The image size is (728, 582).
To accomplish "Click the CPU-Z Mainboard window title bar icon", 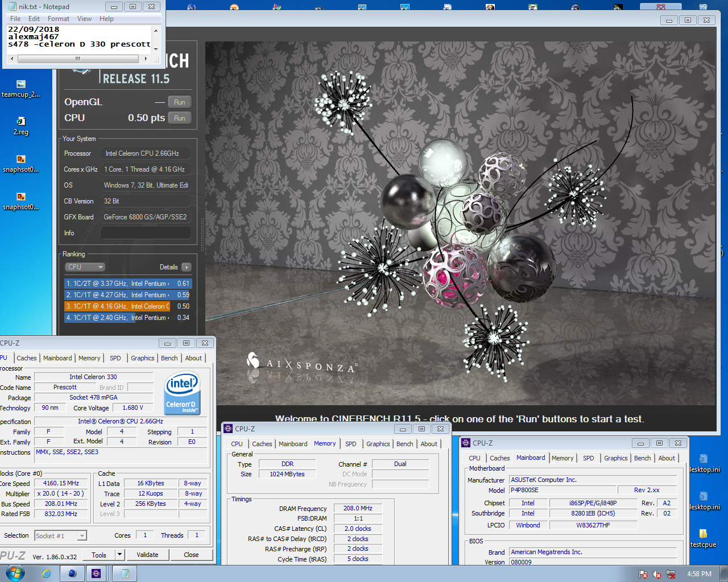I will [466, 443].
